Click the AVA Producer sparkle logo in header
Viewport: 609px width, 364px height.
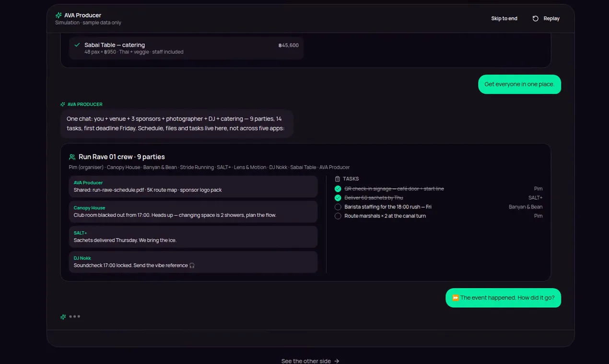point(59,15)
